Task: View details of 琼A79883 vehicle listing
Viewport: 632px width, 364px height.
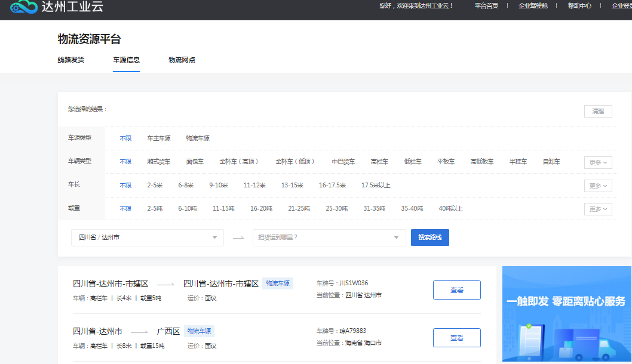Action: tap(456, 338)
